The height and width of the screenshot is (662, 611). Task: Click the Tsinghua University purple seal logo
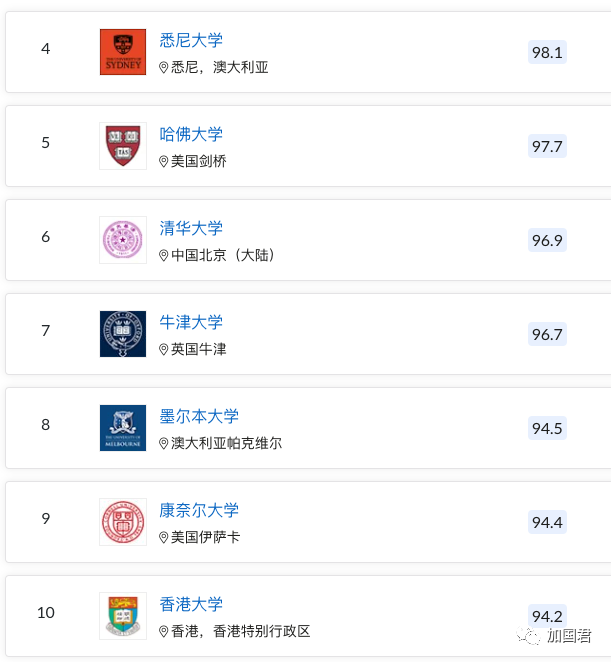123,240
